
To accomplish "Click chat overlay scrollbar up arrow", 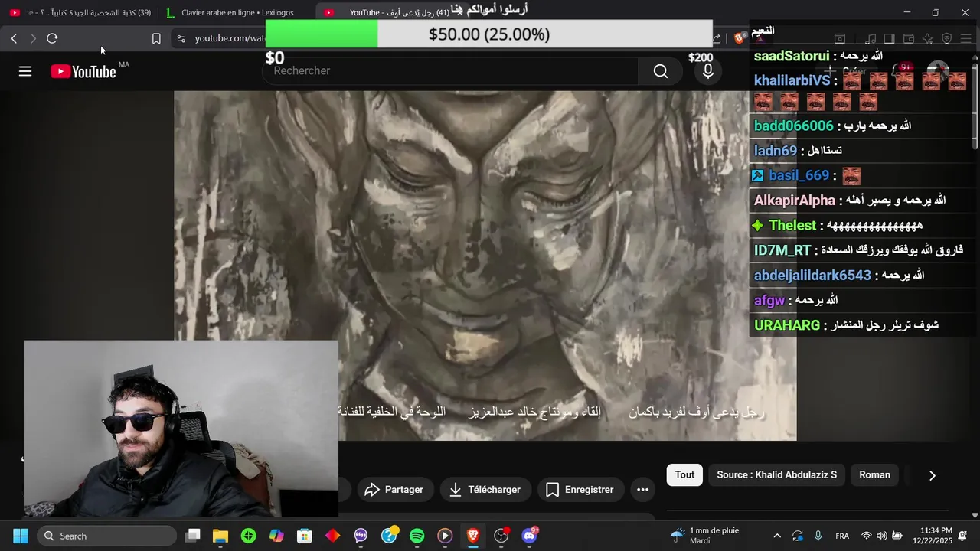I will (x=975, y=57).
